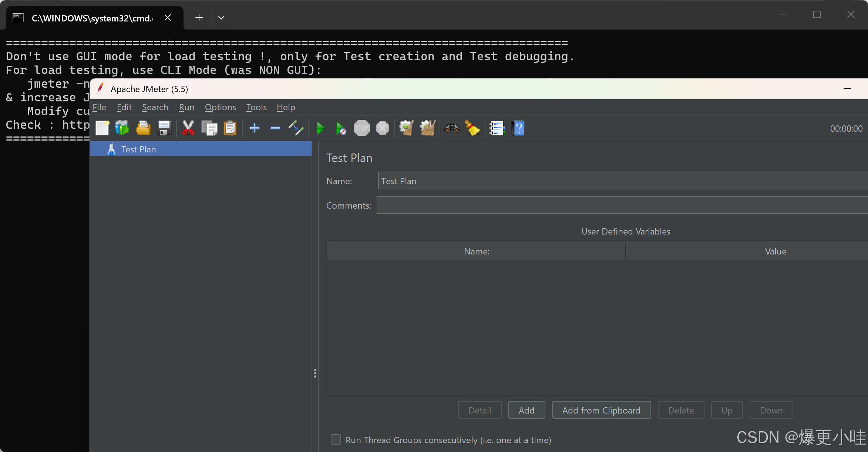868x452 pixels.
Task: Open the terminal tab dropdown chevron
Action: 221,18
